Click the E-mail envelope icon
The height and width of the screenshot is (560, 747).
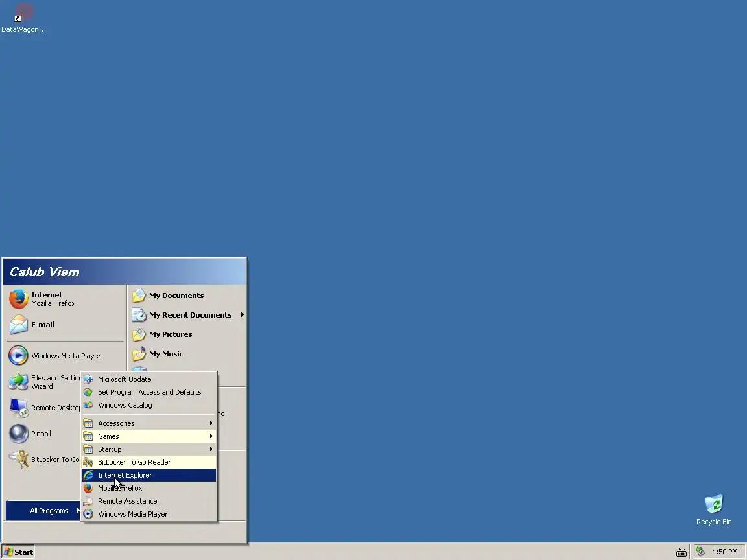click(19, 325)
